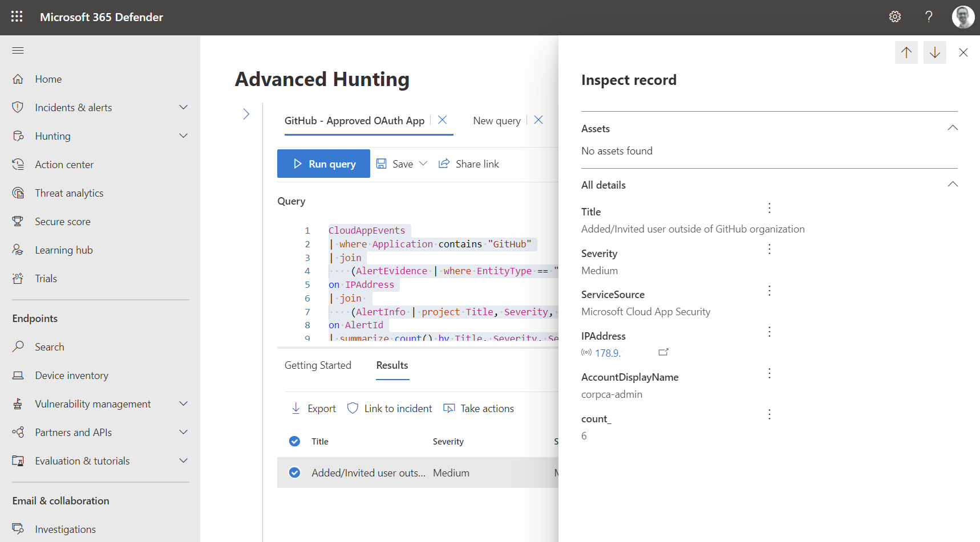The height and width of the screenshot is (542, 980).
Task: Select the Results tab
Action: tap(392, 365)
